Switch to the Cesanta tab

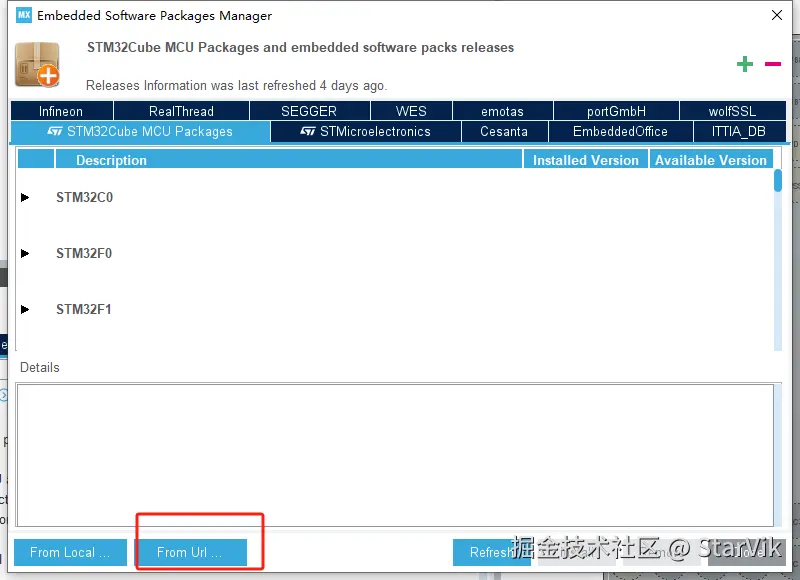(x=504, y=132)
